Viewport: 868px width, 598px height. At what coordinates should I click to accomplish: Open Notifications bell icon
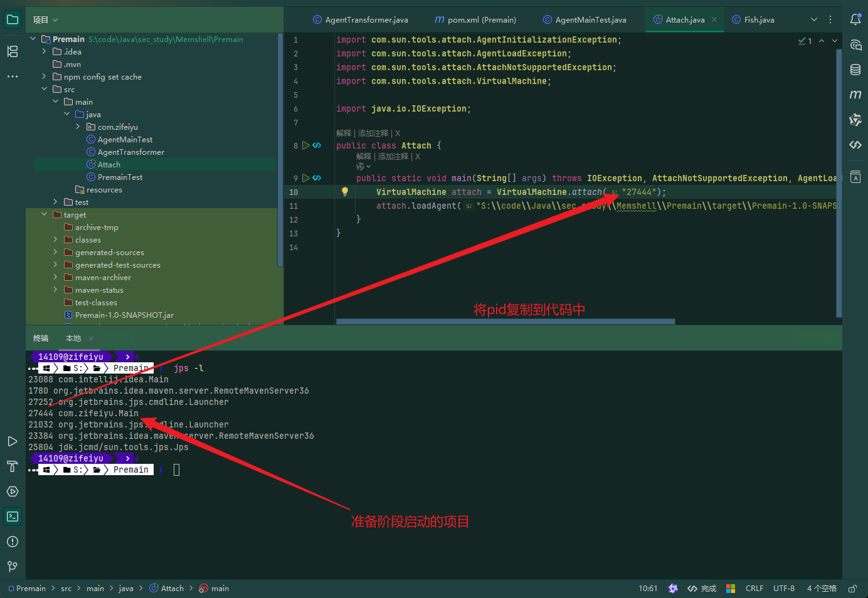click(x=855, y=19)
